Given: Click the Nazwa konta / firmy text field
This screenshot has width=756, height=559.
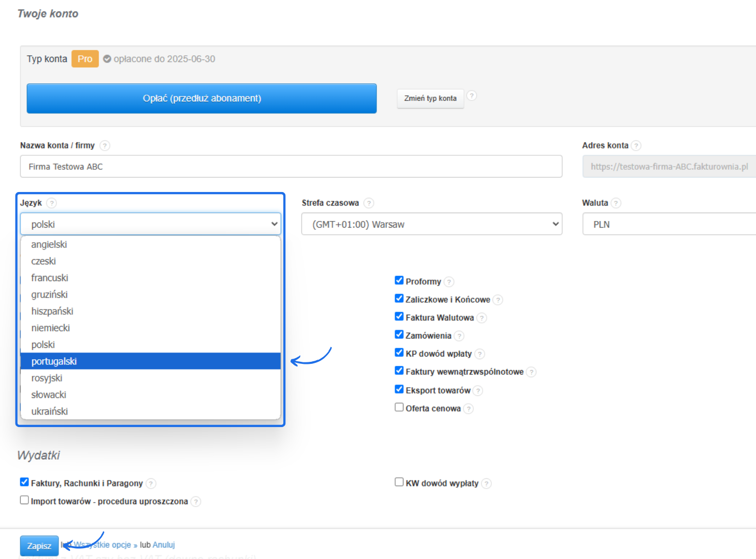Looking at the screenshot, I should tap(290, 167).
